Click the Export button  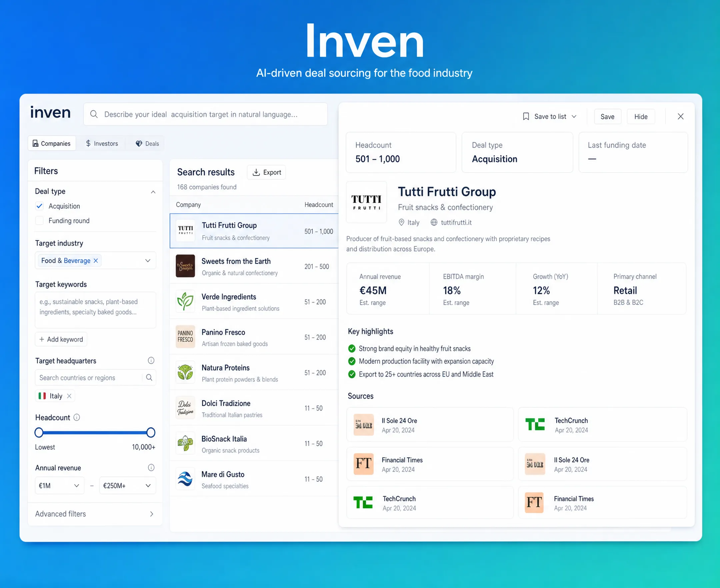coord(267,172)
